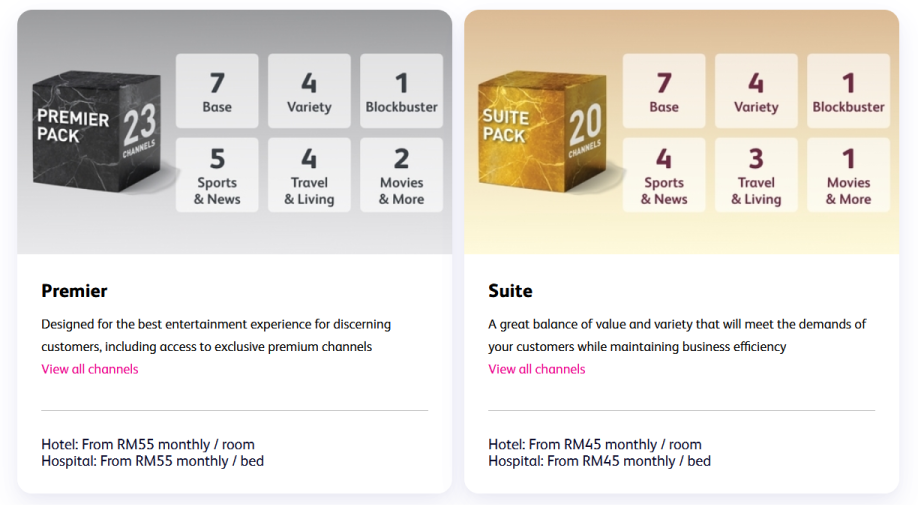This screenshot has width=918, height=505.
Task: Click the black Premier Pack cube icon
Action: pos(96,130)
